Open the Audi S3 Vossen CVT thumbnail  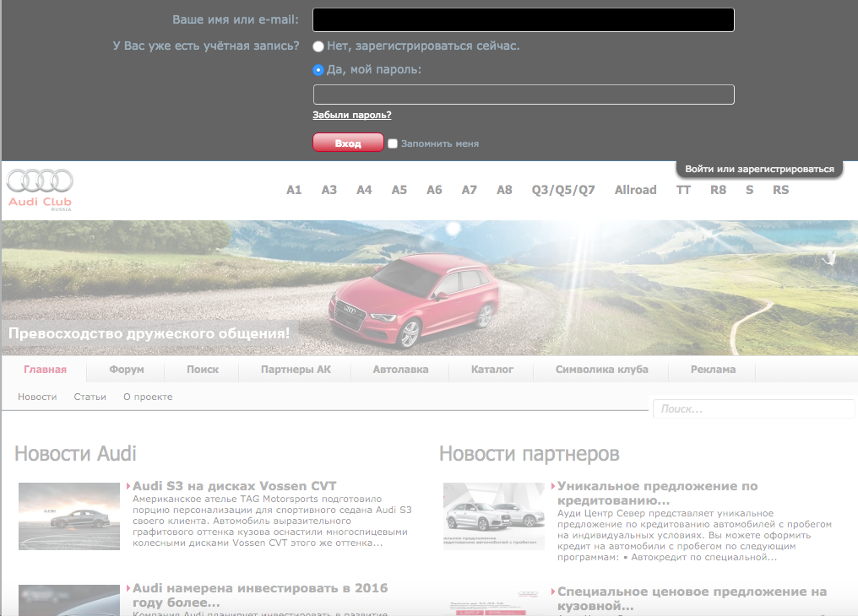(x=69, y=516)
